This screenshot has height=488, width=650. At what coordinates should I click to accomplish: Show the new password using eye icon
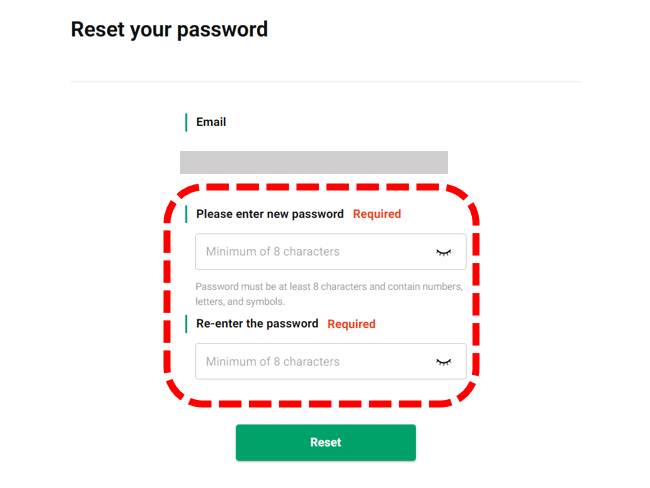(444, 252)
